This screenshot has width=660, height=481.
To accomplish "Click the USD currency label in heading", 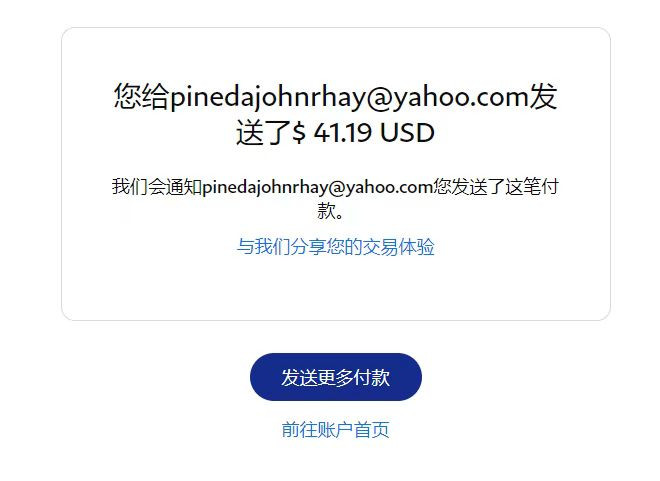I will click(407, 133).
